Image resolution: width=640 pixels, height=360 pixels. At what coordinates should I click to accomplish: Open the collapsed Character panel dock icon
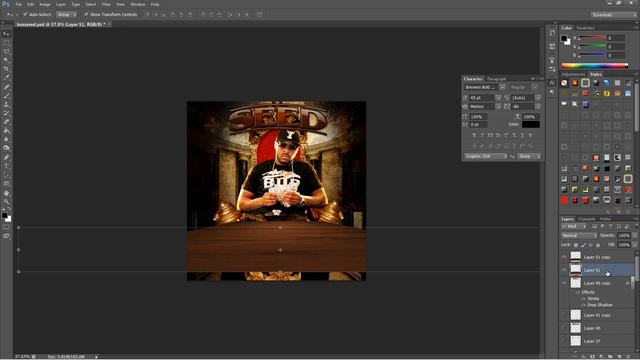coord(552,82)
